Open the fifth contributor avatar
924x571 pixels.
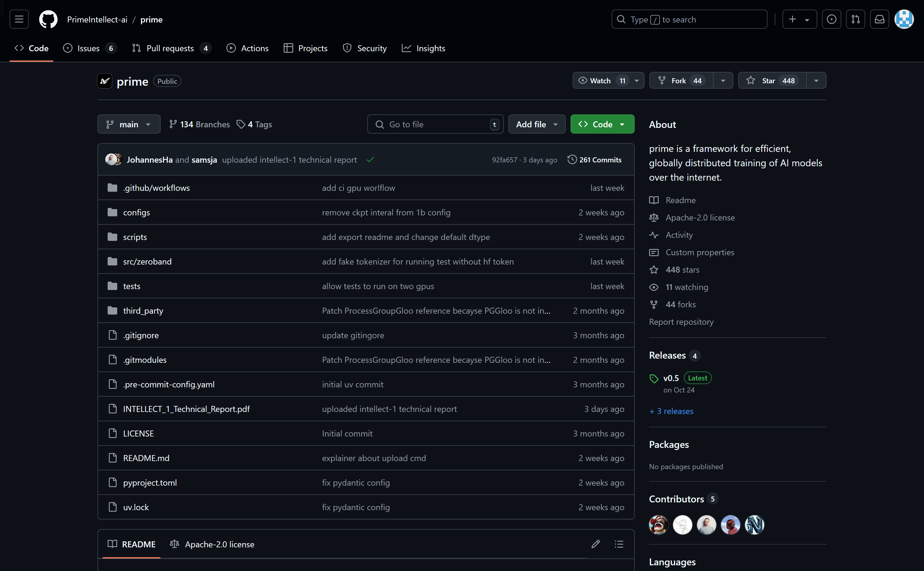[754, 525]
